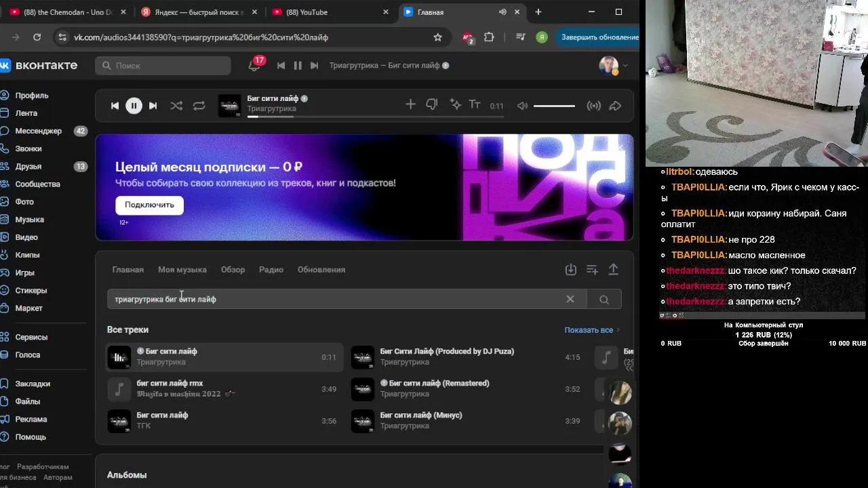868x488 pixels.
Task: Bookmark page with the star icon
Action: point(438,37)
